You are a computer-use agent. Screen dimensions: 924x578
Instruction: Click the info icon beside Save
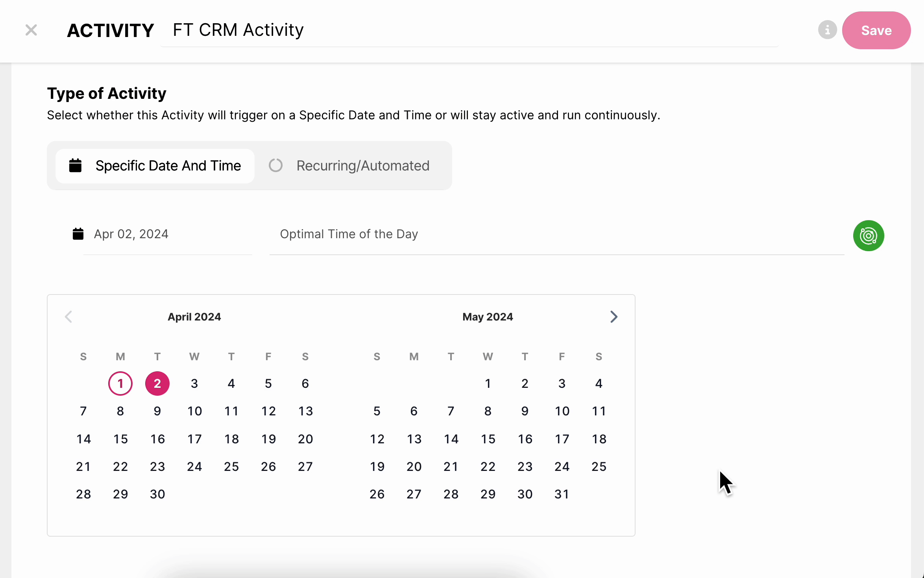827,30
